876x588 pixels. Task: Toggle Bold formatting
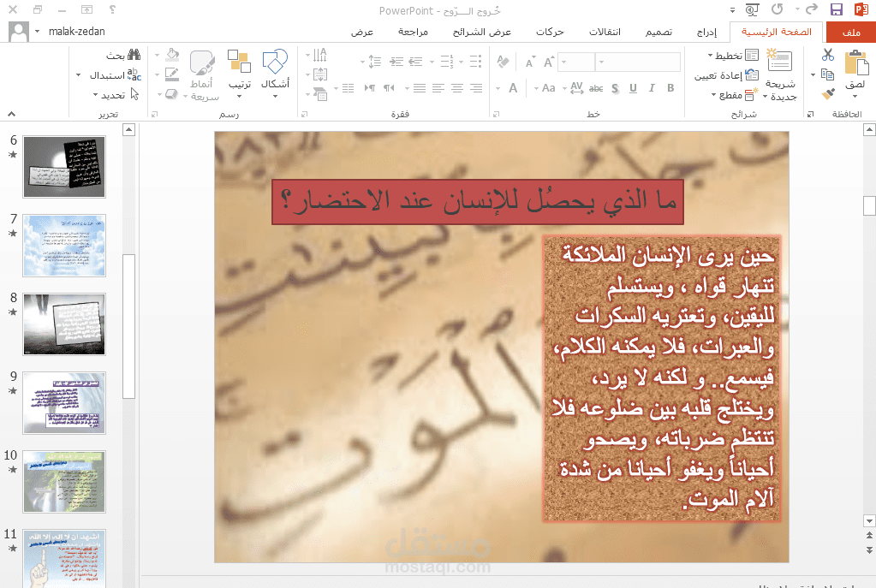[x=670, y=88]
